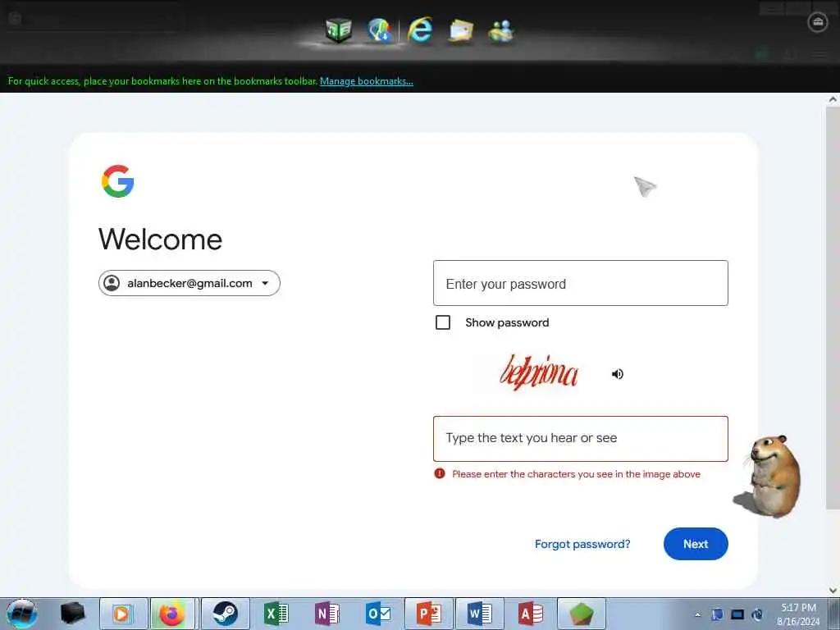Launch Windows Media Player from taskbar
Screen dimensions: 840x630
coord(123,614)
